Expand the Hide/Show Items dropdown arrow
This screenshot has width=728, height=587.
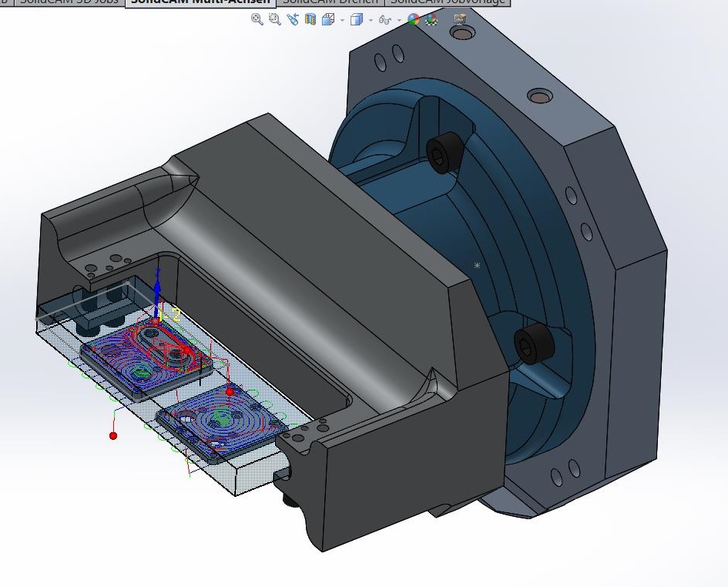pyautogui.click(x=399, y=21)
